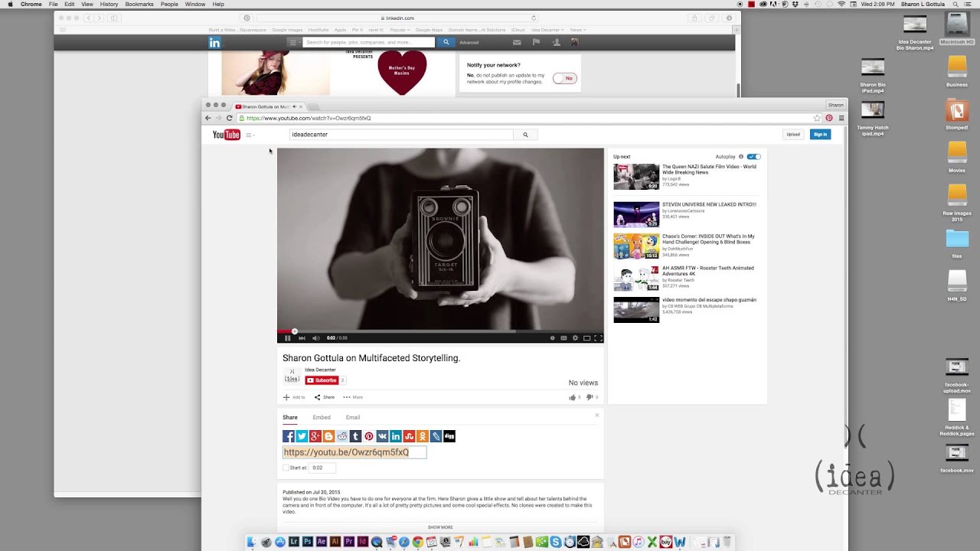Pause the video playback
Viewport: 980px width, 551px height.
click(288, 337)
